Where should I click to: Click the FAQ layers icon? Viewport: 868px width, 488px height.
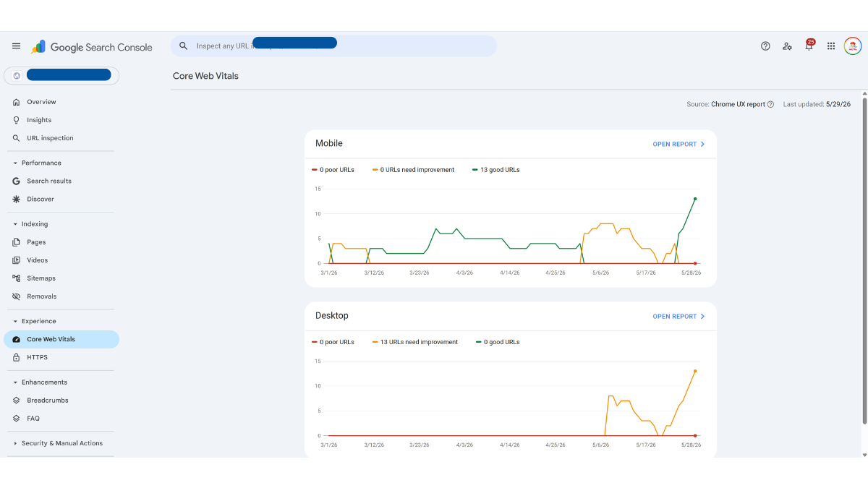17,419
